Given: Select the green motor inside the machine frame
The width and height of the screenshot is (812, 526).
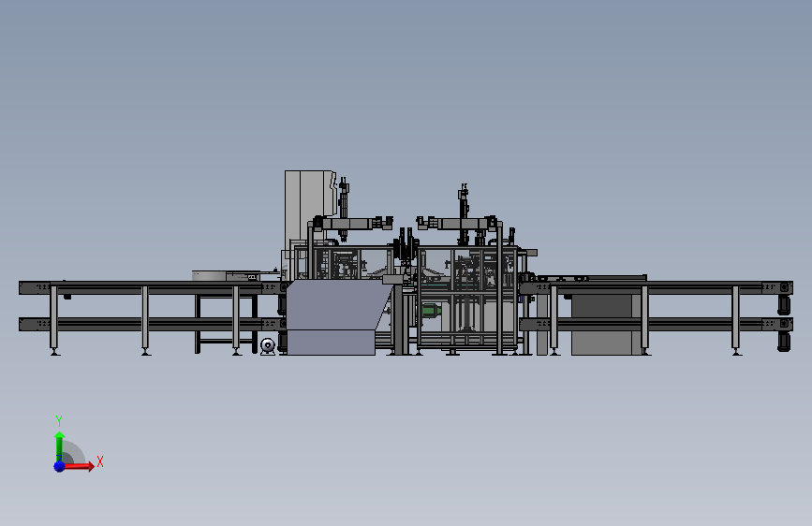Looking at the screenshot, I should (x=430, y=311).
